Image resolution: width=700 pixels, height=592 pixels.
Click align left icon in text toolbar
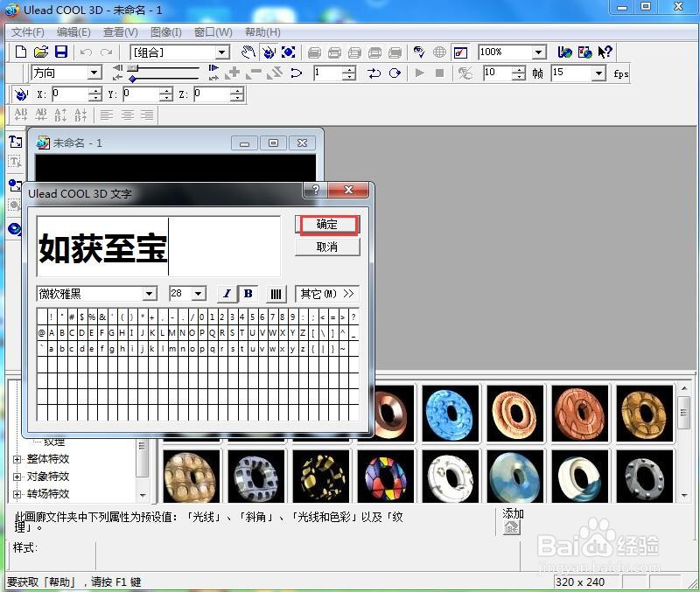(106, 115)
